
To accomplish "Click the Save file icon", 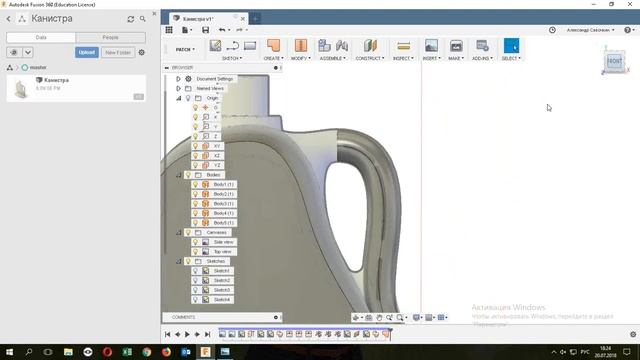I will tap(205, 30).
